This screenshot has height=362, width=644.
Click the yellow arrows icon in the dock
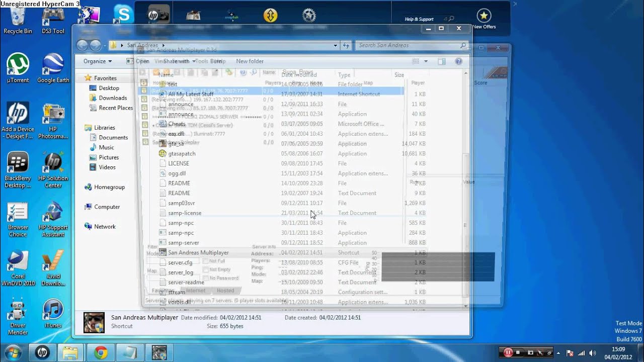[x=270, y=16]
